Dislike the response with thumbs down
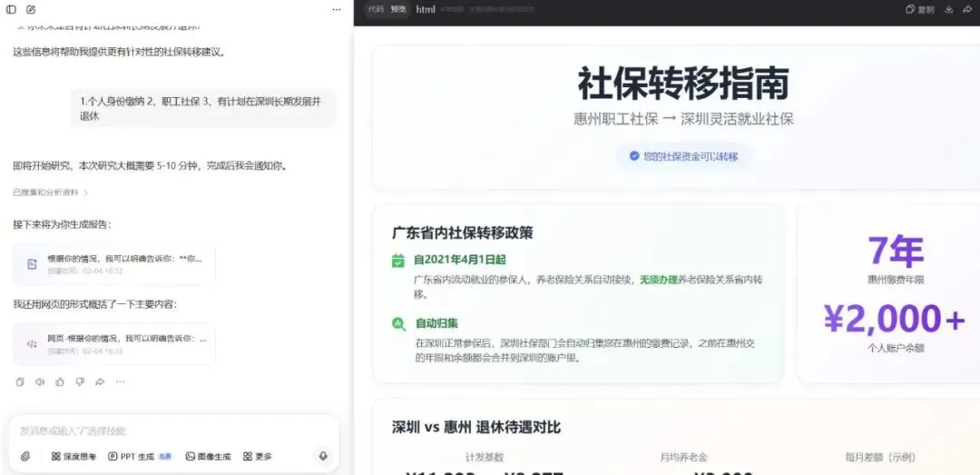 80,381
